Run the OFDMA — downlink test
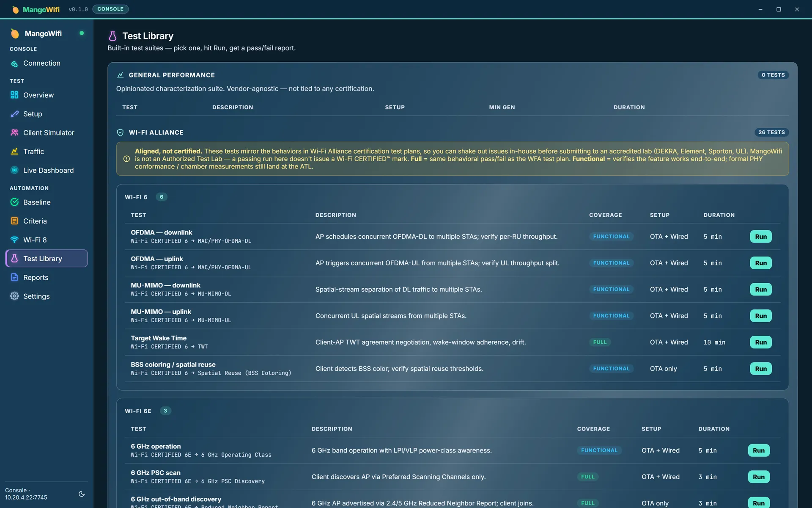The height and width of the screenshot is (508, 812). coord(761,237)
